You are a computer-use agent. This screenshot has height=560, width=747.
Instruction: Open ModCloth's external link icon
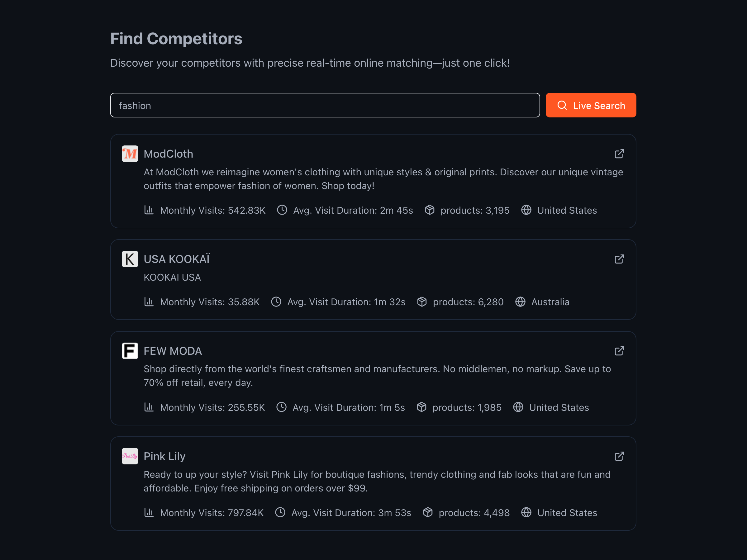coord(619,154)
